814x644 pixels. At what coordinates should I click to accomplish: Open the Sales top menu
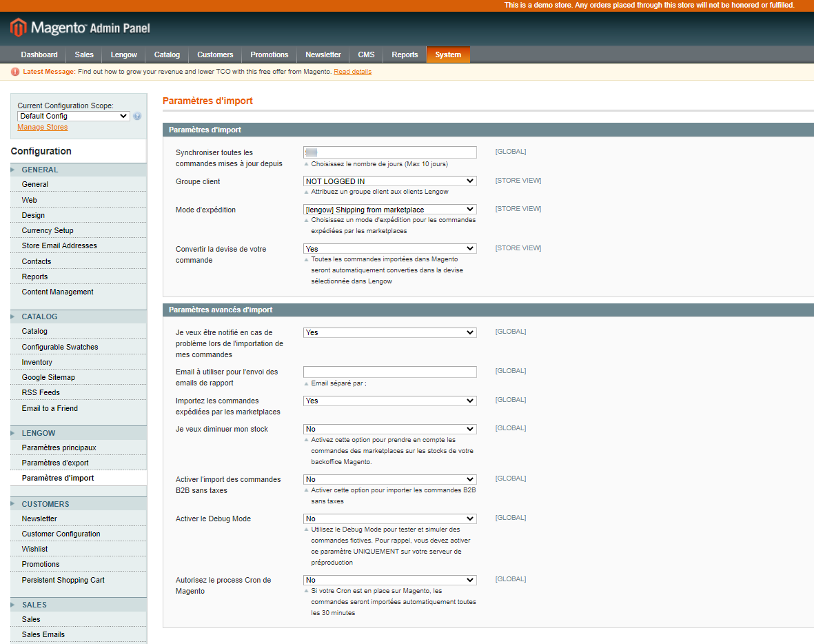click(x=84, y=54)
